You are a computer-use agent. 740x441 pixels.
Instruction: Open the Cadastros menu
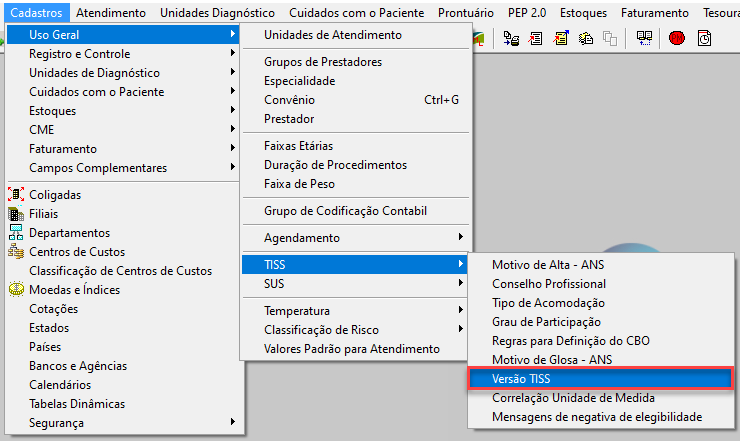36,13
